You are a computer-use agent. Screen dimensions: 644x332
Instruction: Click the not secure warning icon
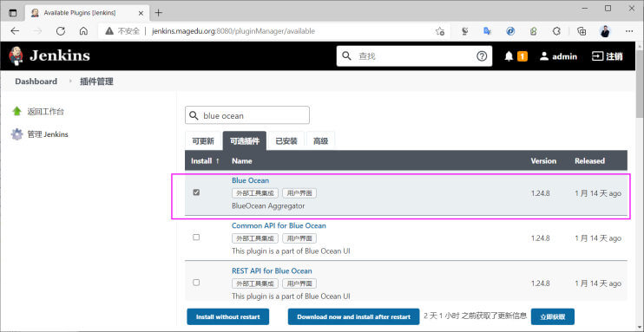coord(108,31)
